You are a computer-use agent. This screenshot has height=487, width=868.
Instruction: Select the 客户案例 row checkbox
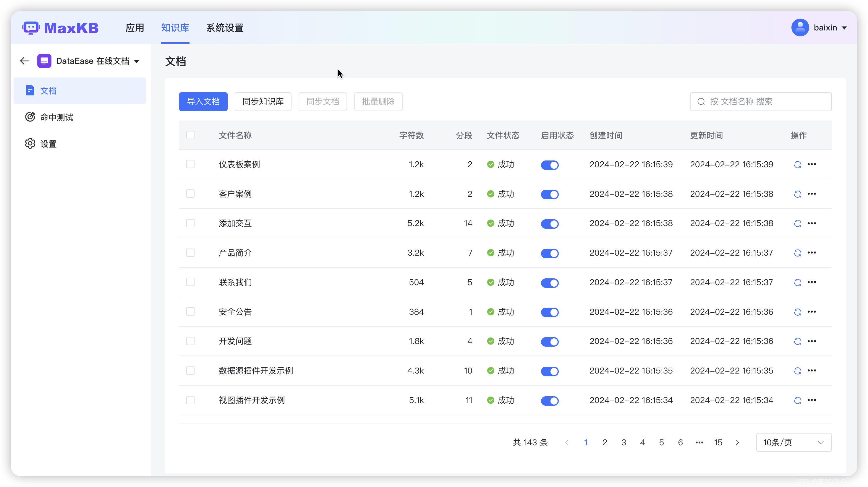190,194
